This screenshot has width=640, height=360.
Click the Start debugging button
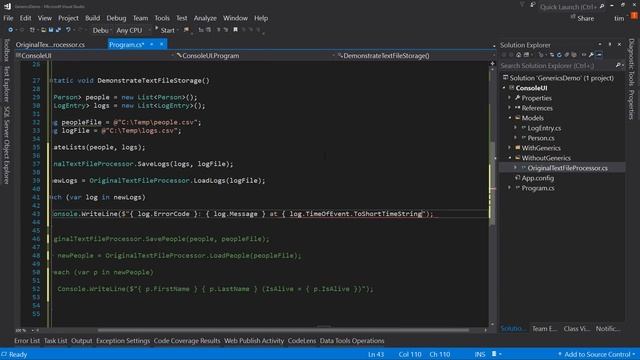(165, 30)
